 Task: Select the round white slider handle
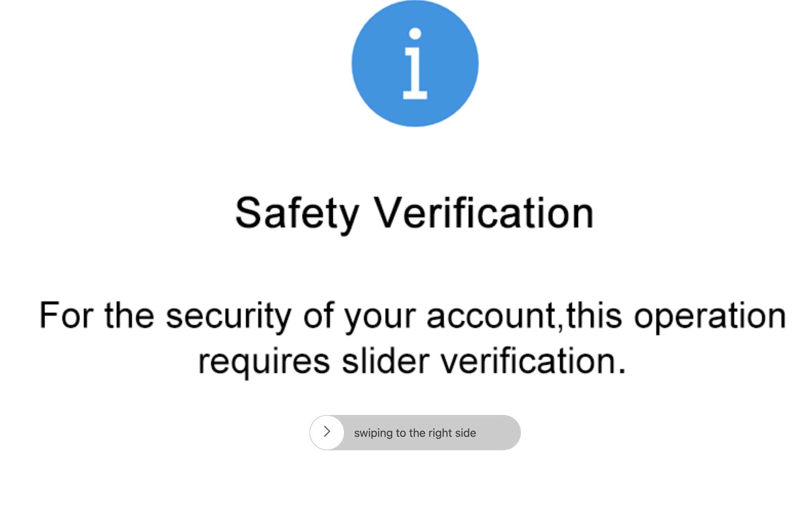(327, 432)
